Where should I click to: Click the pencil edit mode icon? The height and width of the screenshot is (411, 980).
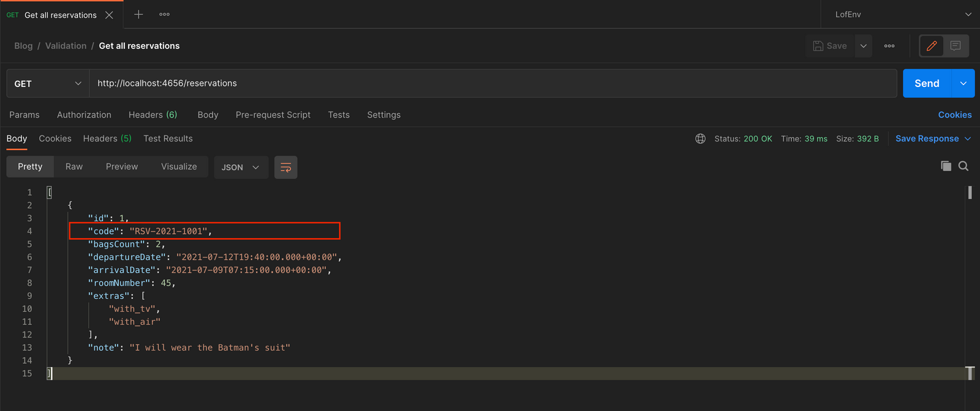[932, 46]
